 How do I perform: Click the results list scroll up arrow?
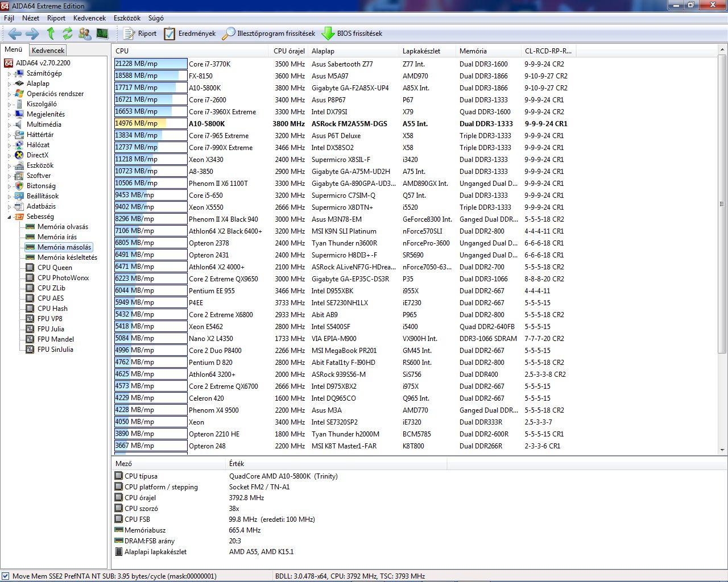tap(722, 50)
